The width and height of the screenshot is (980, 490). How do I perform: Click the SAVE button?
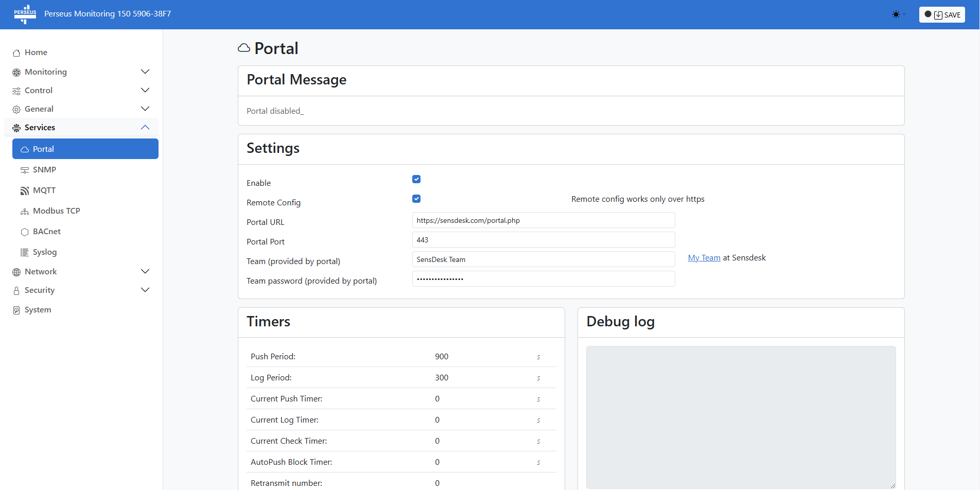[x=942, y=14]
